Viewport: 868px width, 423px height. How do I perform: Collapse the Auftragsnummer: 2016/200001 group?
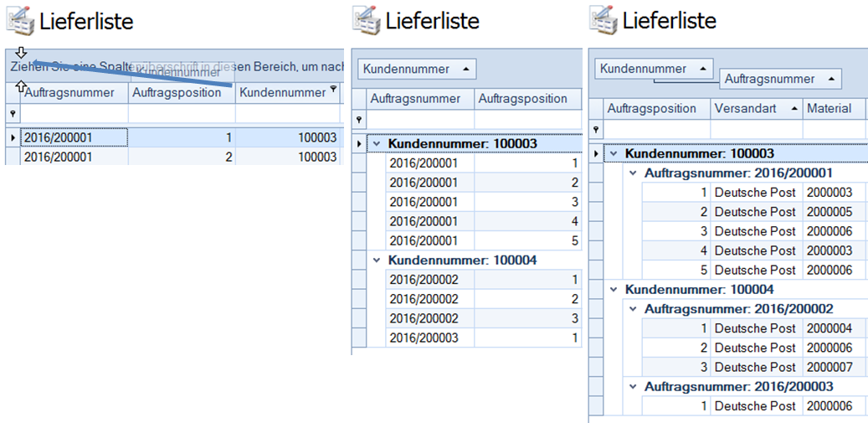633,173
